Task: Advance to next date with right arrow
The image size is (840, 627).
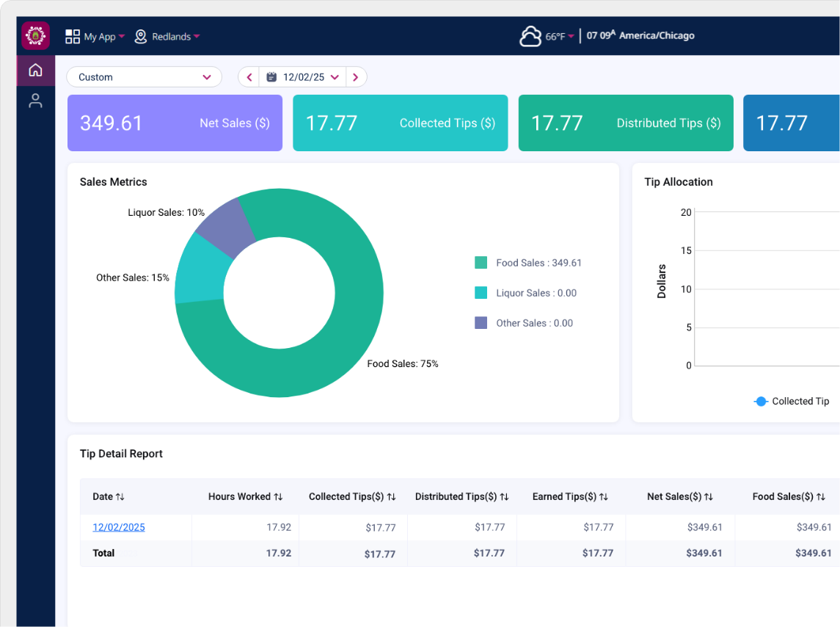Action: tap(356, 77)
